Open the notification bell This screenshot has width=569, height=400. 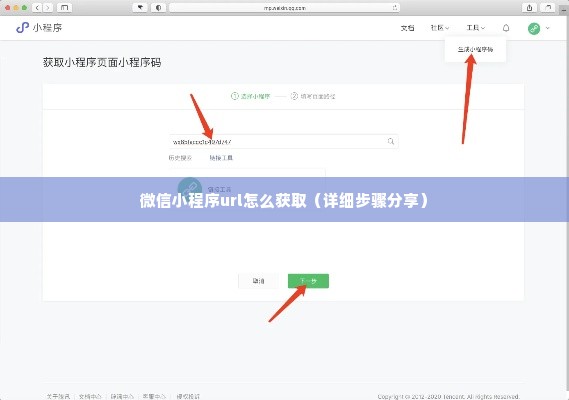pos(506,28)
